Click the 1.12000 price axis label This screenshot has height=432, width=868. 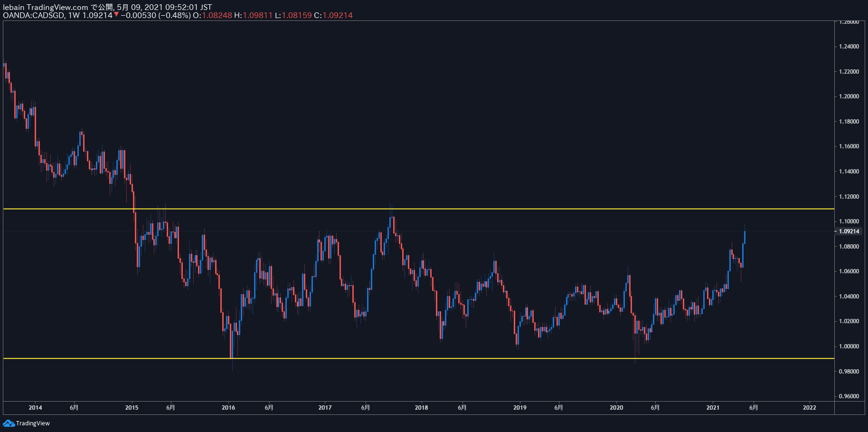pos(849,197)
